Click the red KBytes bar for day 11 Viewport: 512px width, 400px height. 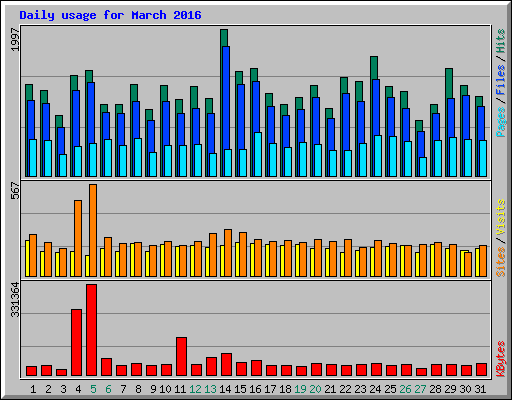(x=181, y=357)
